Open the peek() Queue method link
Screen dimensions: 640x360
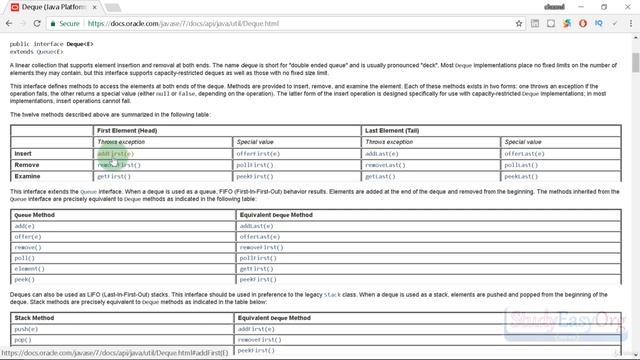[x=24, y=280]
